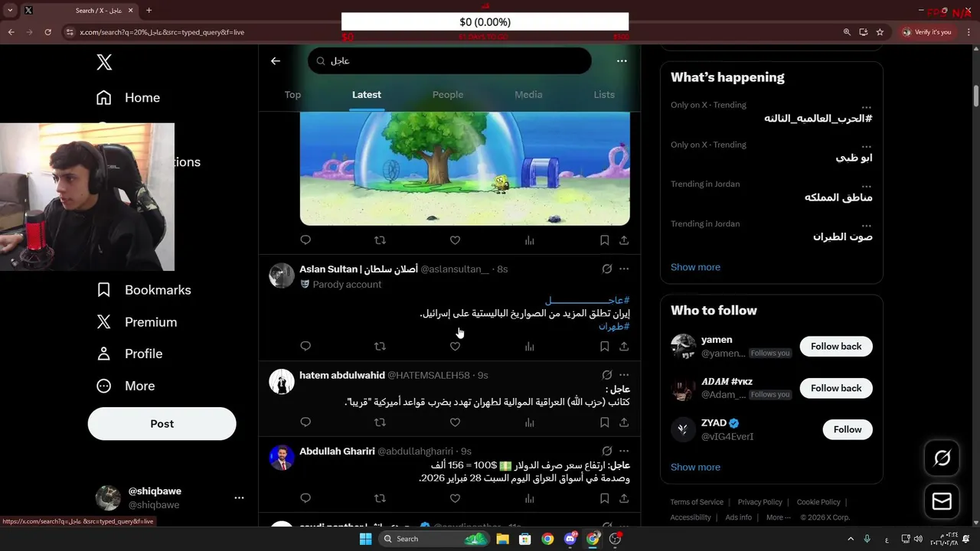This screenshot has height=551, width=980.
Task: Open the Messages floating button
Action: [x=942, y=501]
